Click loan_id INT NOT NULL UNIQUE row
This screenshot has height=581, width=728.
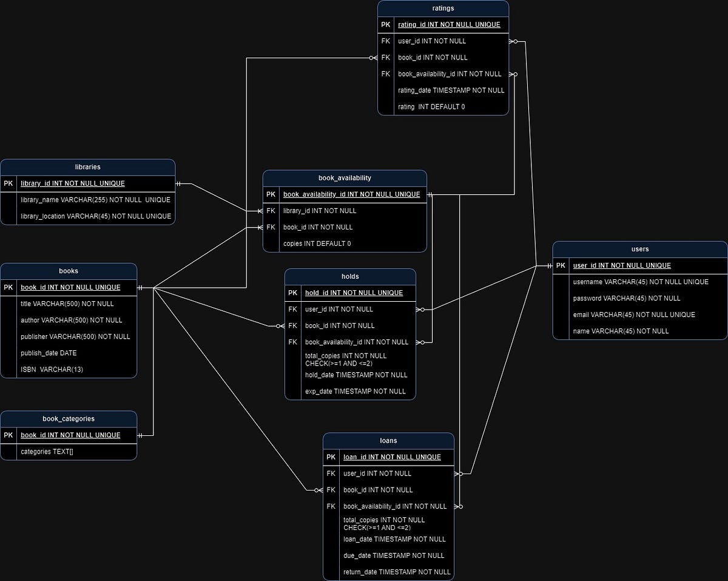(x=388, y=457)
